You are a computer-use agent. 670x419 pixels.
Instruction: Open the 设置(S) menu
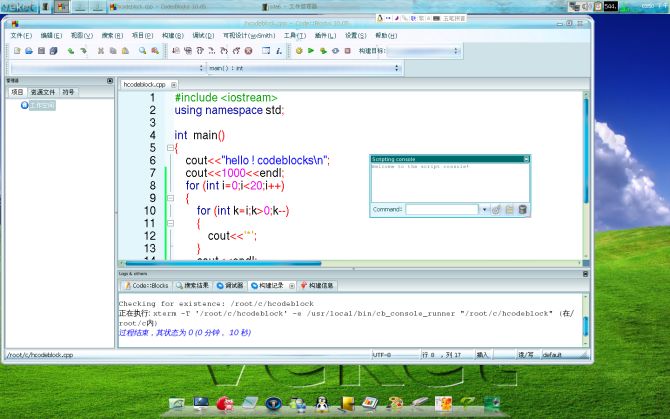point(356,35)
